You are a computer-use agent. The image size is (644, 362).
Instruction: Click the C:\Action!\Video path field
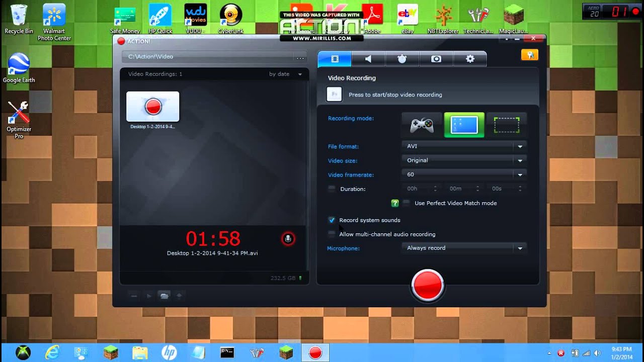point(208,57)
